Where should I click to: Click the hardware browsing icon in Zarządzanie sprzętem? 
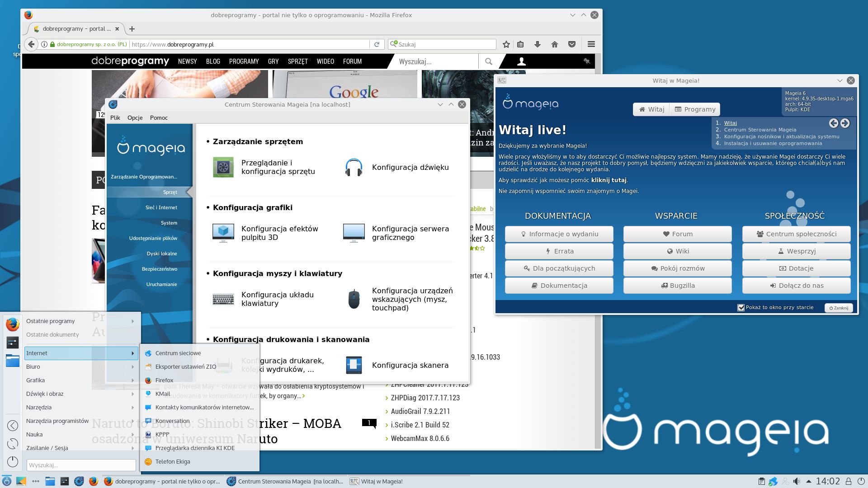(x=222, y=167)
